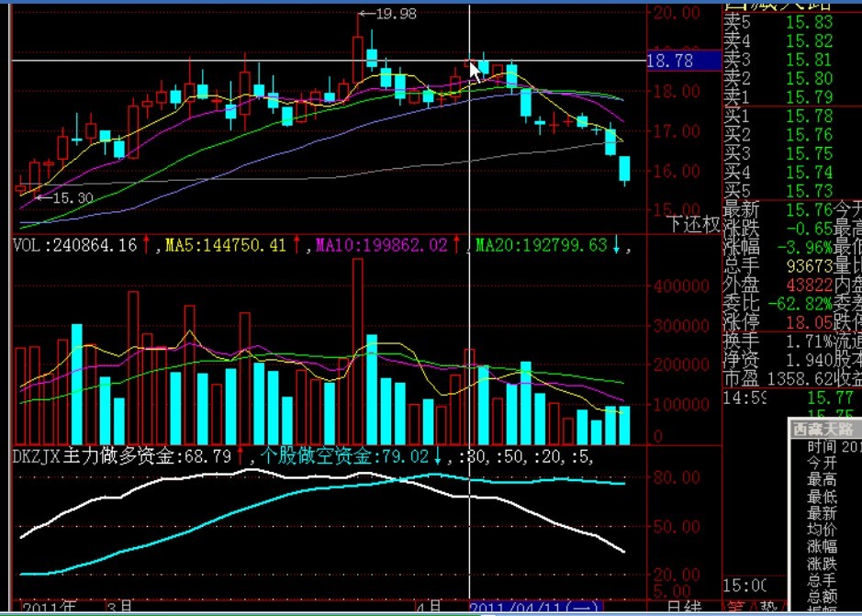This screenshot has width=862, height=616.
Task: Select the VOL indicator label
Action: (73, 245)
